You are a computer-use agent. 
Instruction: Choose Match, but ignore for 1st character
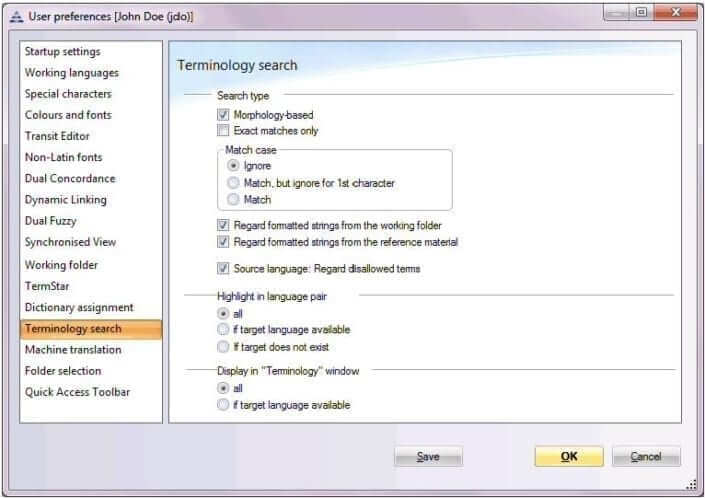234,183
